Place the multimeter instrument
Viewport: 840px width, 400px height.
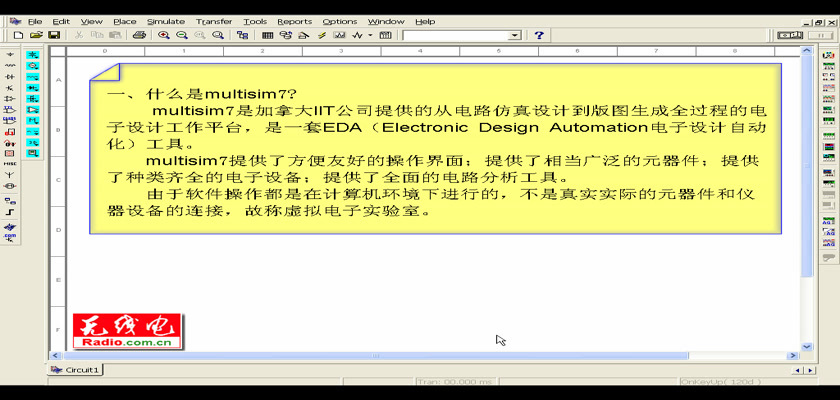coord(828,55)
